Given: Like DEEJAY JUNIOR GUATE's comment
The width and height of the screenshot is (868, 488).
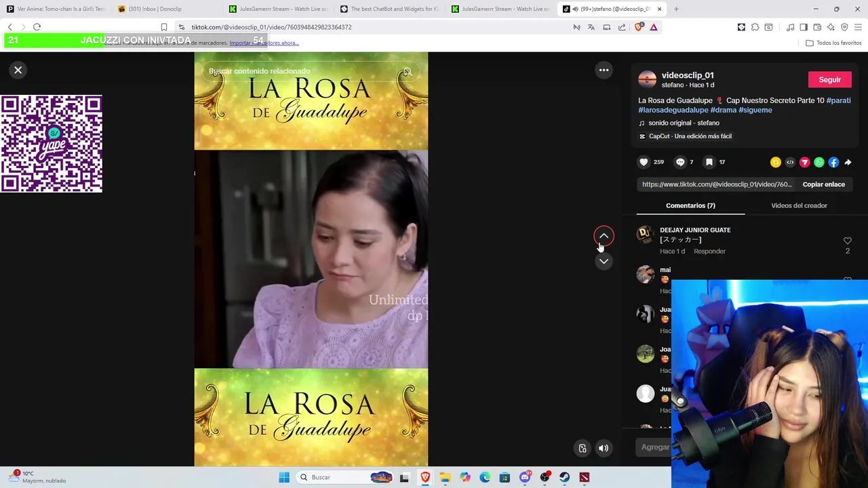Looking at the screenshot, I should coord(847,241).
